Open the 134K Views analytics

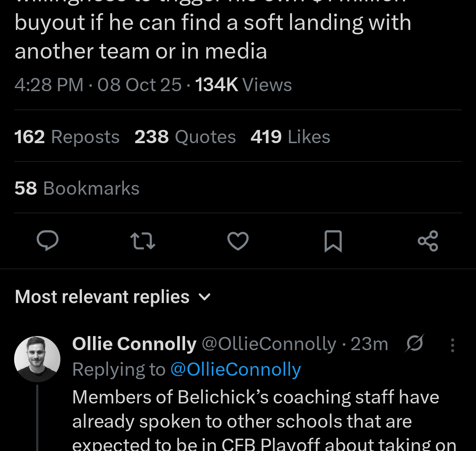244,85
